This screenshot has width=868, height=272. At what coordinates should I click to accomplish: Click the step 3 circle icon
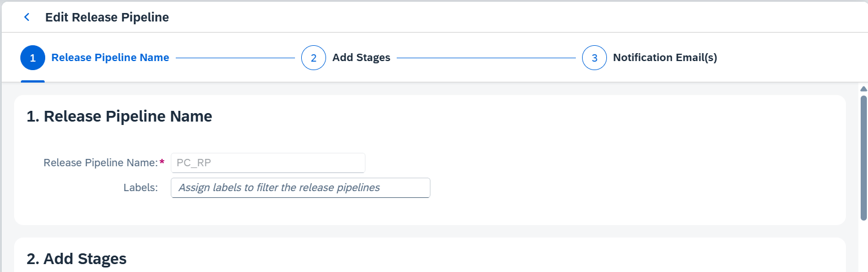tap(594, 58)
